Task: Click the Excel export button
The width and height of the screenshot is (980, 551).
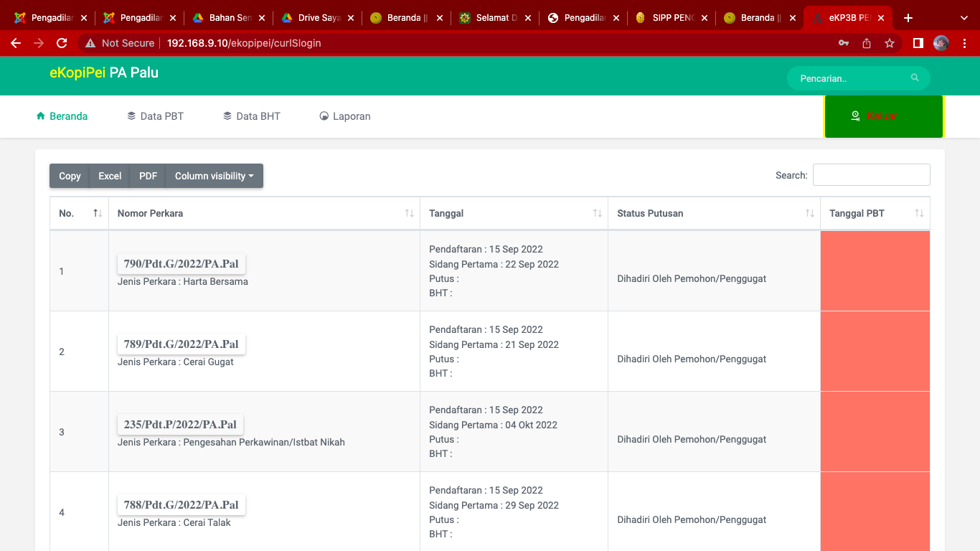Action: coord(110,176)
